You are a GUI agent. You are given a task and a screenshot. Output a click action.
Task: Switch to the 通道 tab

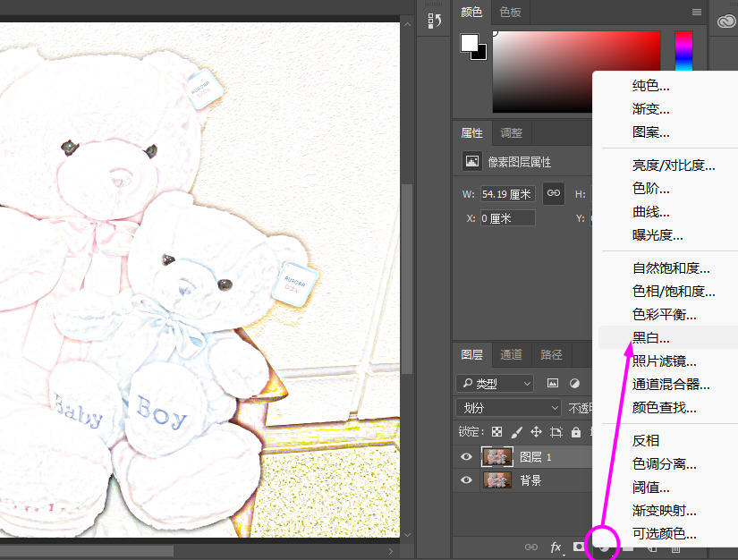click(512, 354)
